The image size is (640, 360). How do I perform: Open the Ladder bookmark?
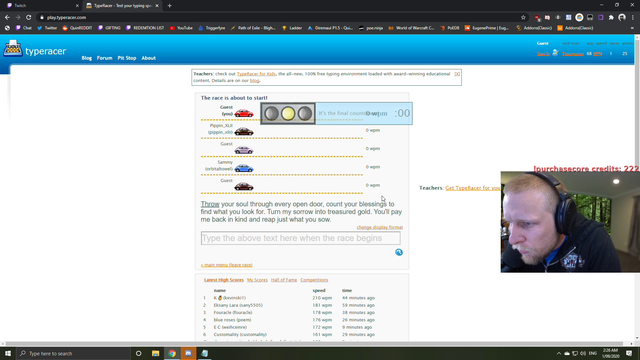tap(292, 28)
